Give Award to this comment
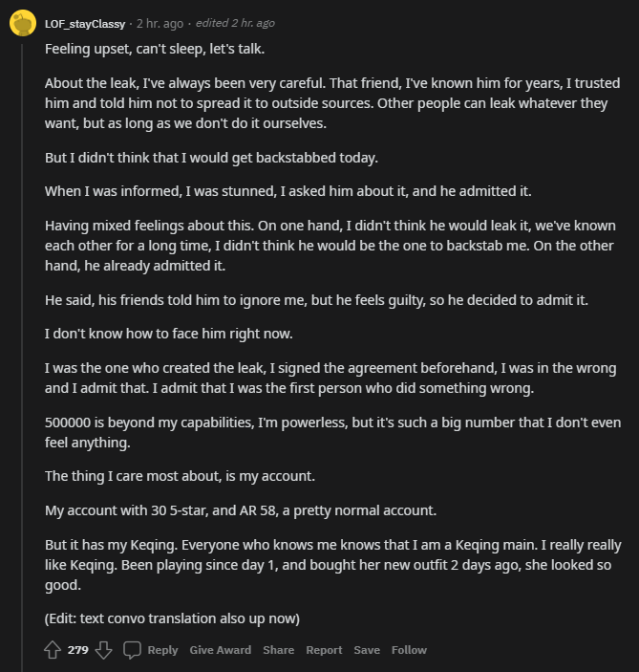The image size is (639, 672). 220,650
